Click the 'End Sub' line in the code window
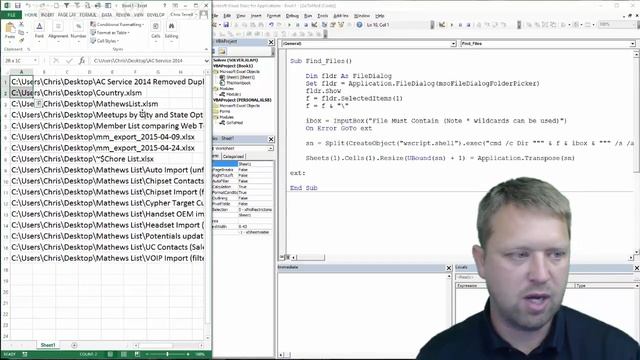This screenshot has height=360, width=640. coord(304,188)
